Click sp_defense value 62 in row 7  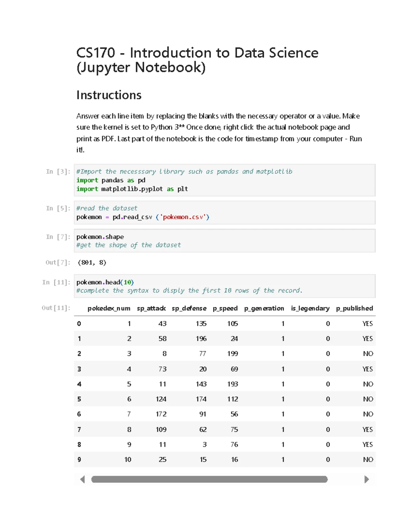pos(203,430)
